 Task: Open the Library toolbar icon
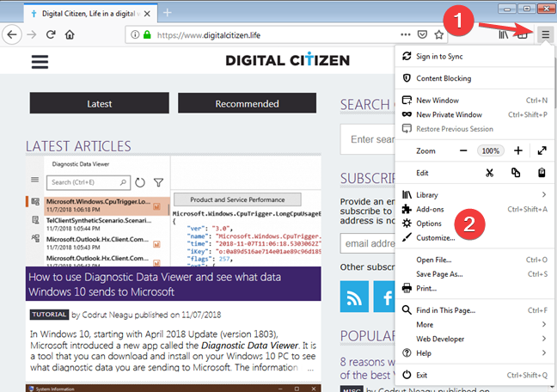tap(504, 34)
